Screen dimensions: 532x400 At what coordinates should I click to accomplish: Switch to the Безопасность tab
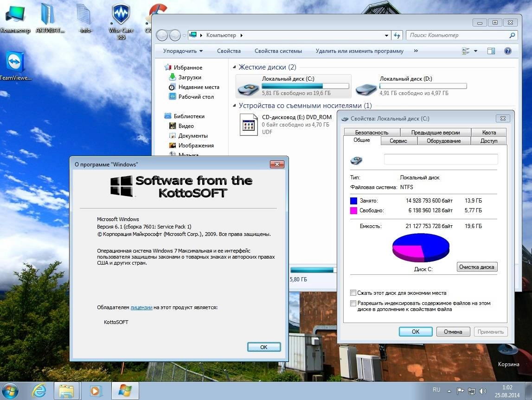click(372, 132)
